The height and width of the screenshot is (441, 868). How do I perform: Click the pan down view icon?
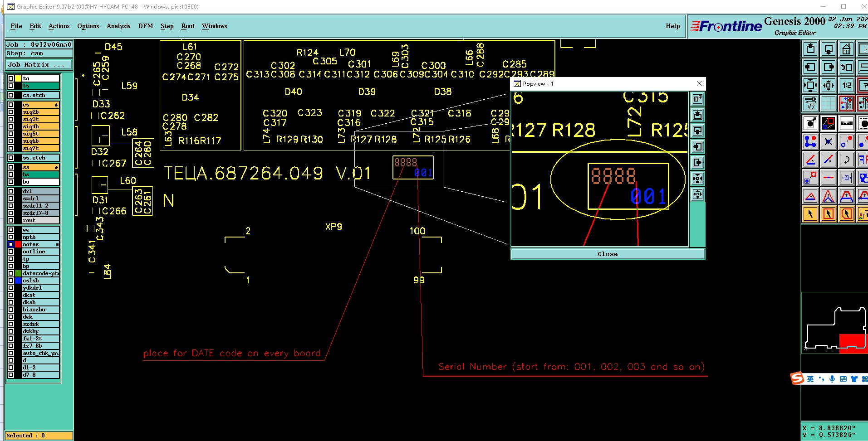coord(829,49)
